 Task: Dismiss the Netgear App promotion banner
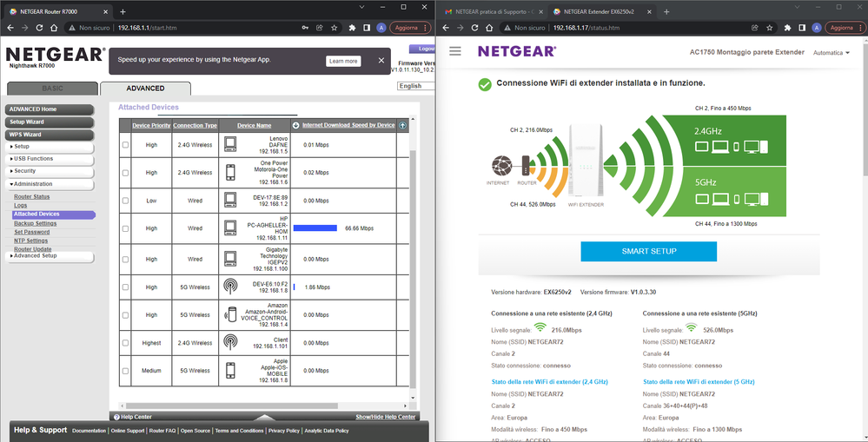point(381,61)
